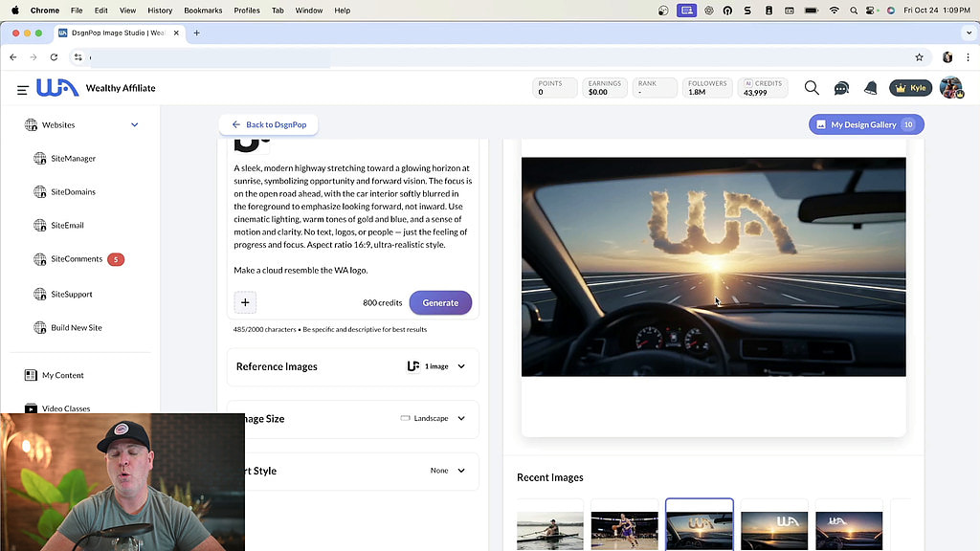This screenshot has height=551, width=980.
Task: Open My Design Gallery
Action: pos(865,125)
